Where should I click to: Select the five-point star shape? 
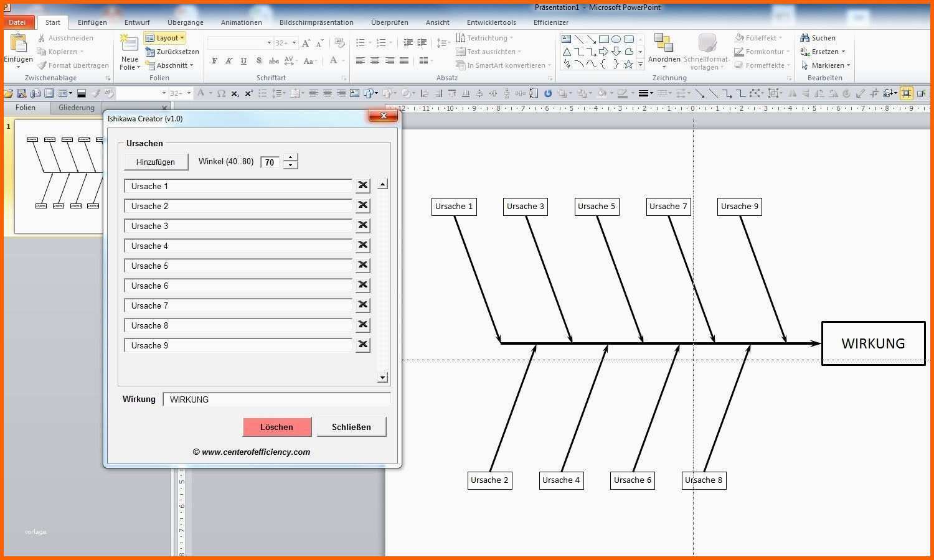629,64
